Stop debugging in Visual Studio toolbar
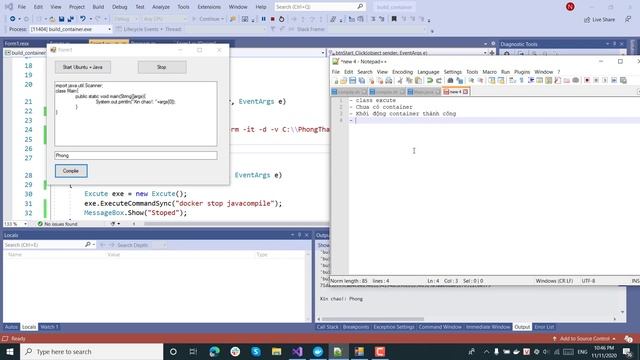Screen dimensions: 640x360 [x=273, y=19]
